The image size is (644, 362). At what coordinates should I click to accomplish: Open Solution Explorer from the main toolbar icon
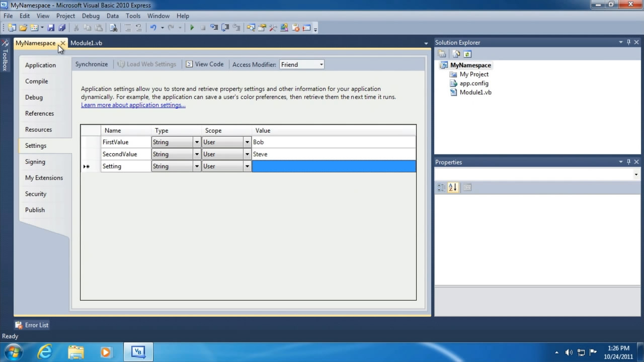pos(250,28)
